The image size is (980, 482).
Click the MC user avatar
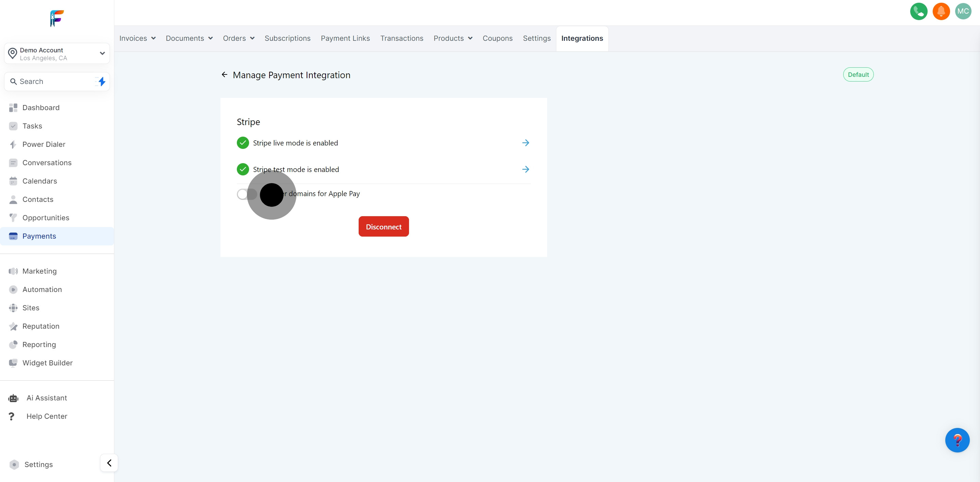coord(963,12)
